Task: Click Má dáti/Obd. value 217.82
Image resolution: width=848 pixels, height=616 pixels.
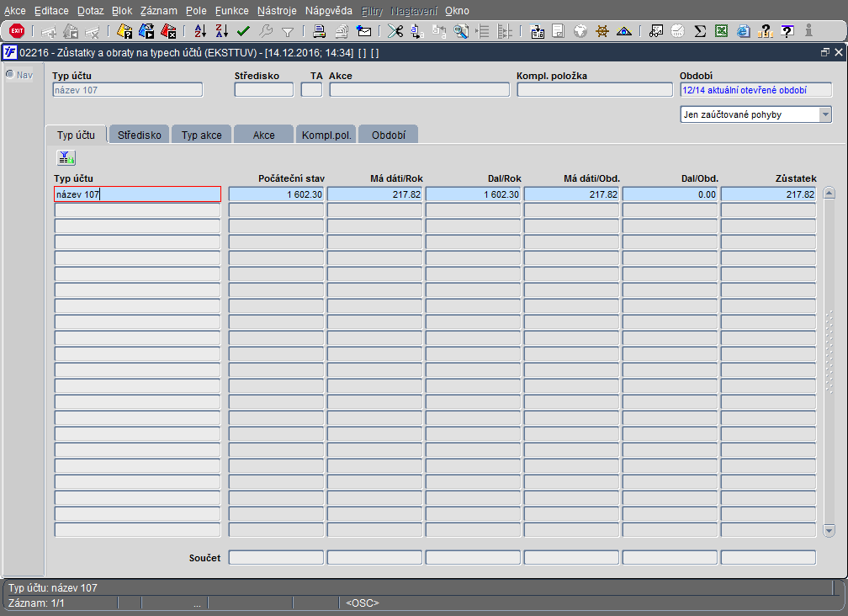Action: pyautogui.click(x=571, y=194)
